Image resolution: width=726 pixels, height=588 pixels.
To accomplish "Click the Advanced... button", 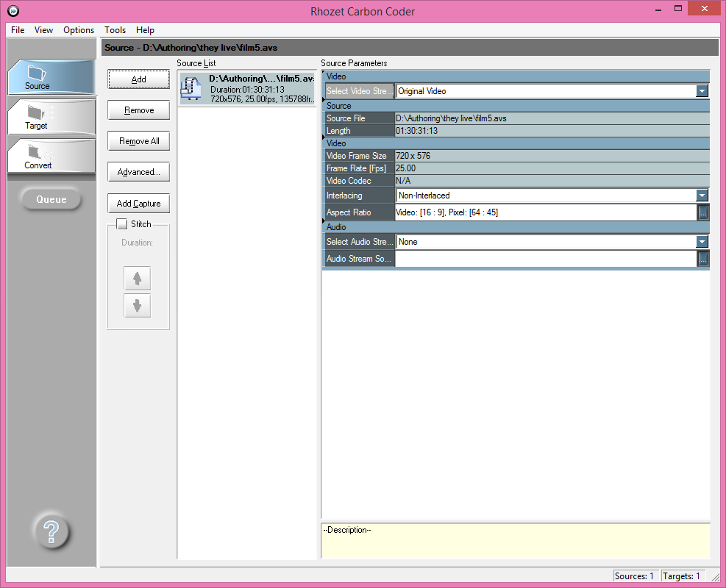I will pyautogui.click(x=138, y=172).
